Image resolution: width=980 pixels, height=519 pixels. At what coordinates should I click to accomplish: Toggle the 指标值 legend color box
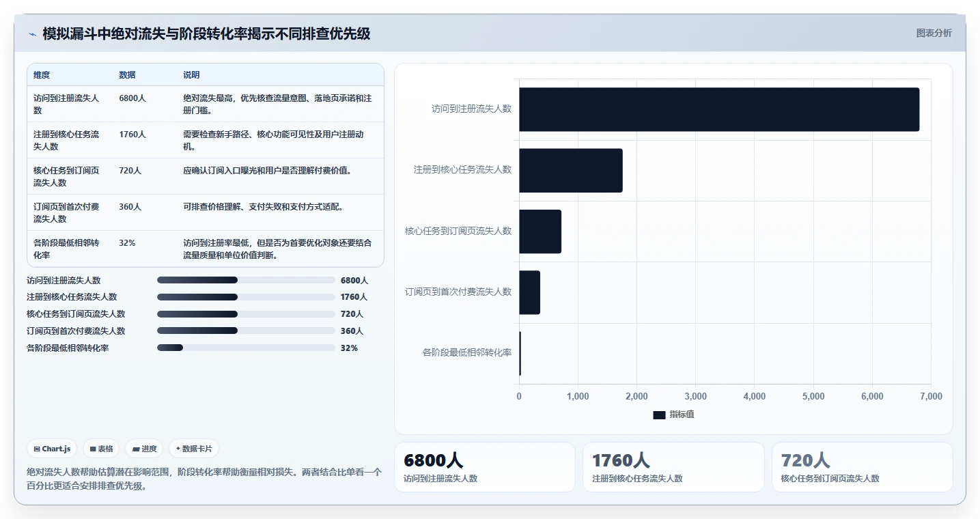coord(659,415)
